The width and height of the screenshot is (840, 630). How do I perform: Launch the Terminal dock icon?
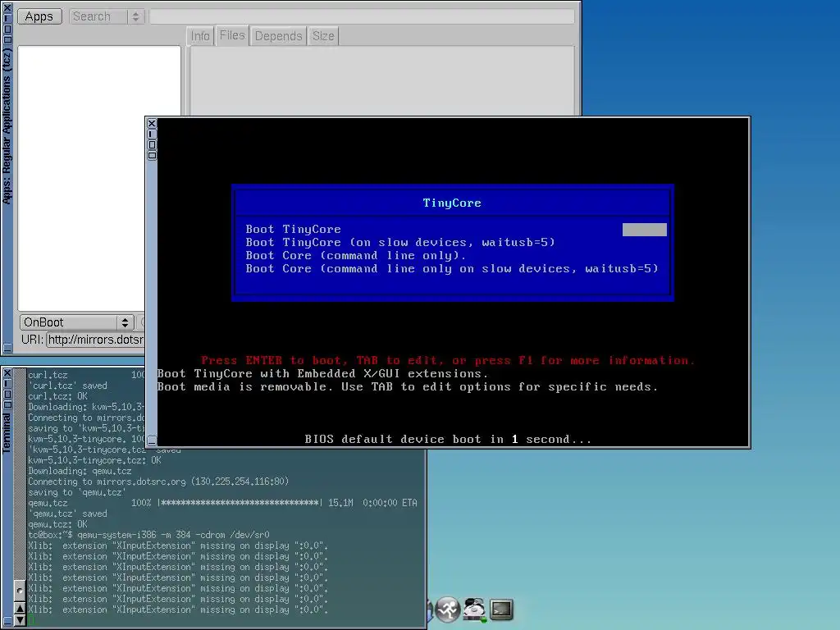(x=501, y=609)
